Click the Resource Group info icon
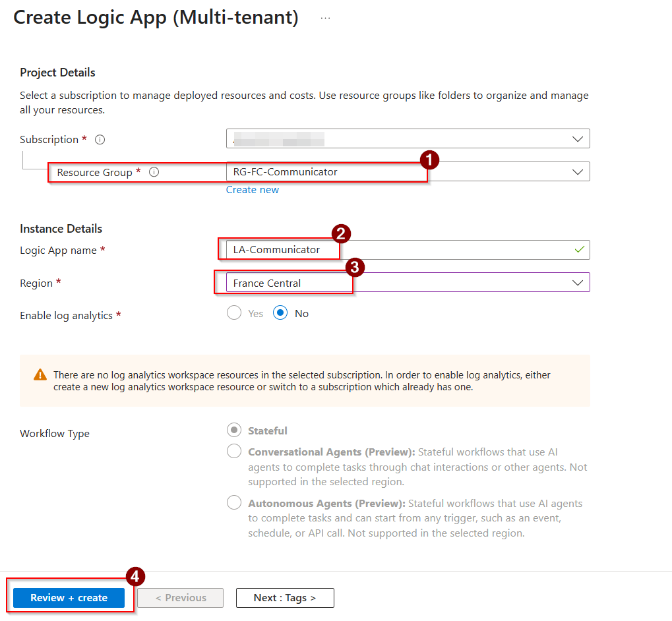672x621 pixels. pos(154,172)
